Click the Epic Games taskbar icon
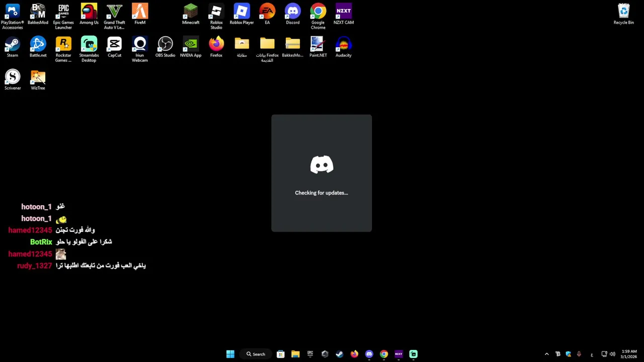This screenshot has width=644, height=362. coord(310,354)
